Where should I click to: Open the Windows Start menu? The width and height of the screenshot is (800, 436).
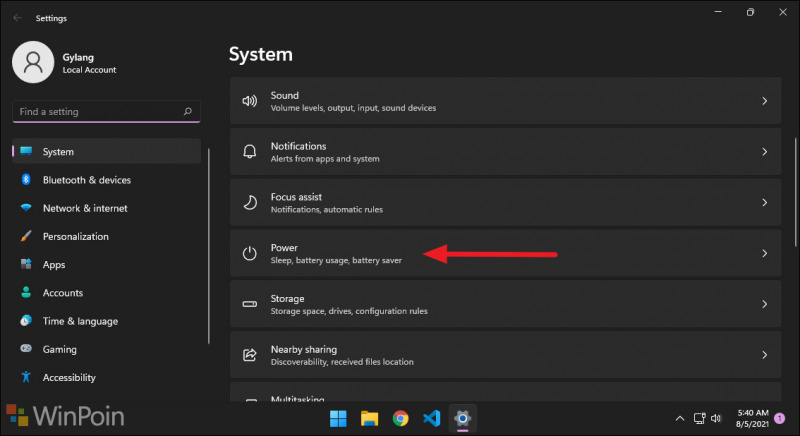pos(338,418)
